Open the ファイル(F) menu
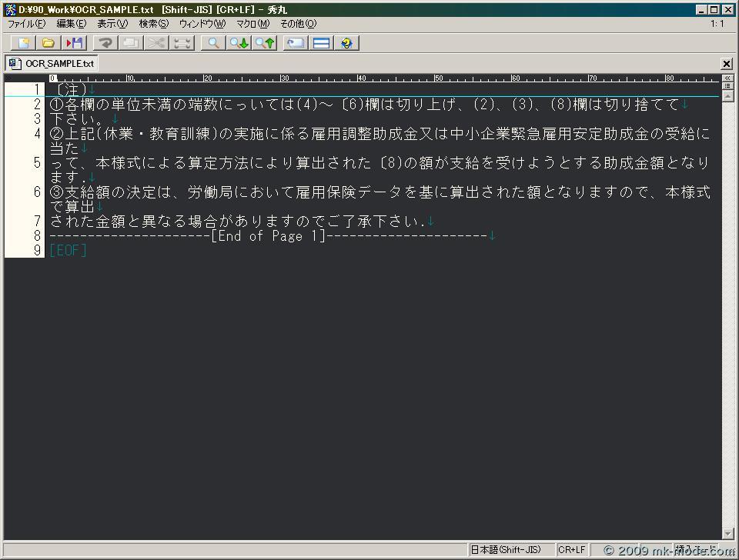The width and height of the screenshot is (739, 560). coord(26,24)
